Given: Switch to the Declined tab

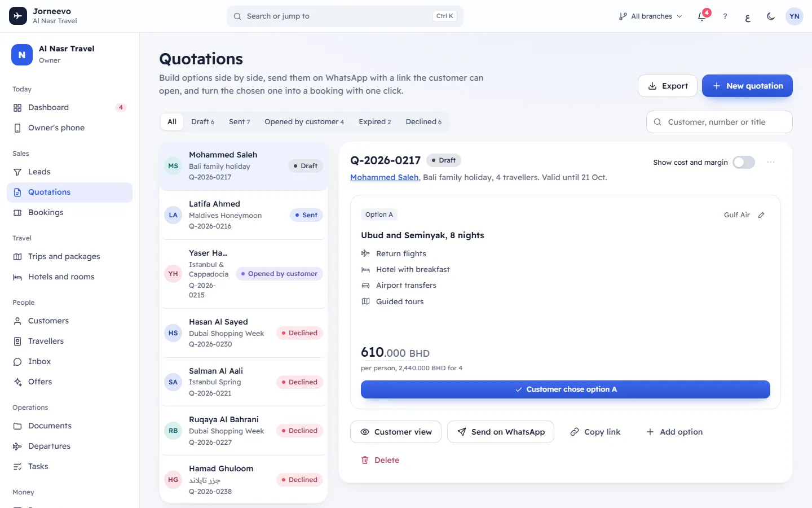Looking at the screenshot, I should point(423,122).
